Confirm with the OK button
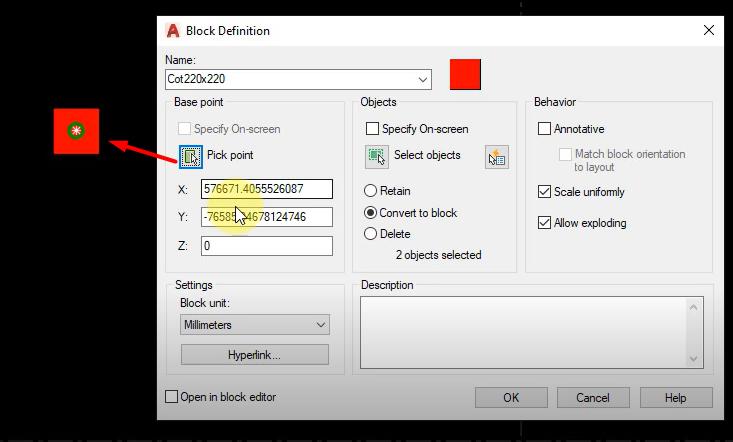This screenshot has width=733, height=442. click(x=511, y=397)
